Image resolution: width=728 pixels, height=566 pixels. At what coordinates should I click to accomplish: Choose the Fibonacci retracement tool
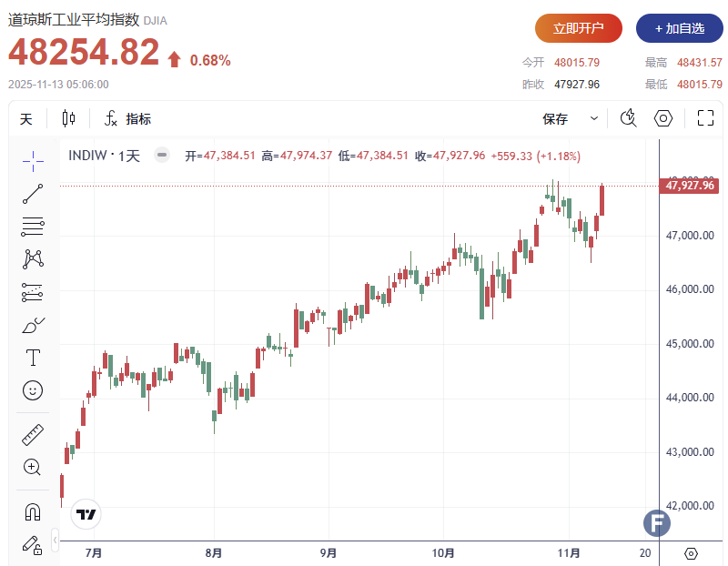coord(33,226)
